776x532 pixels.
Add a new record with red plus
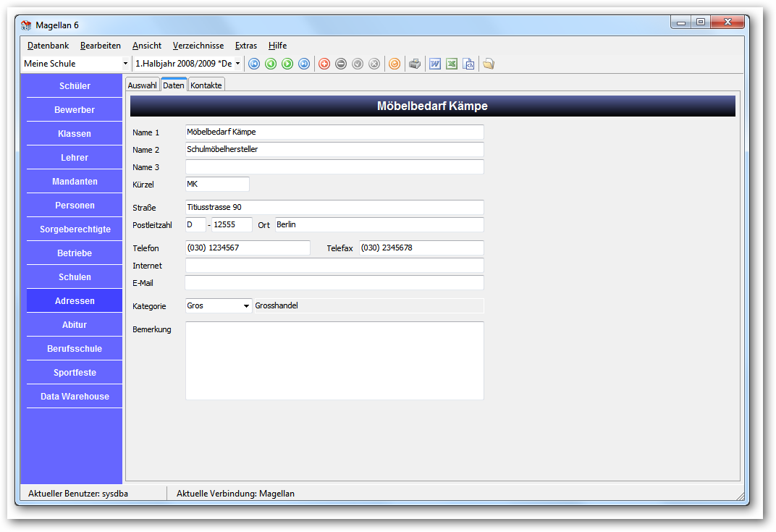[x=324, y=64]
